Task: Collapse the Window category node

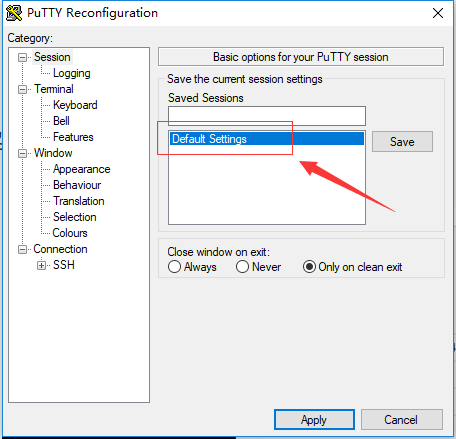Action: coord(22,153)
